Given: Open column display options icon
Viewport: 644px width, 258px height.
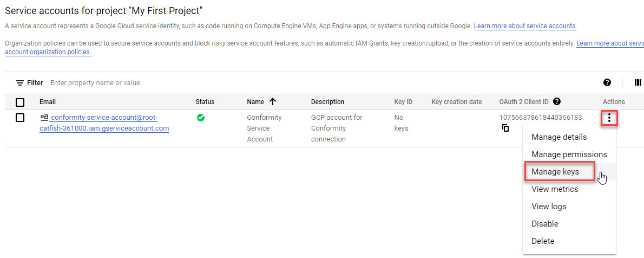Looking at the screenshot, I should tap(638, 82).
